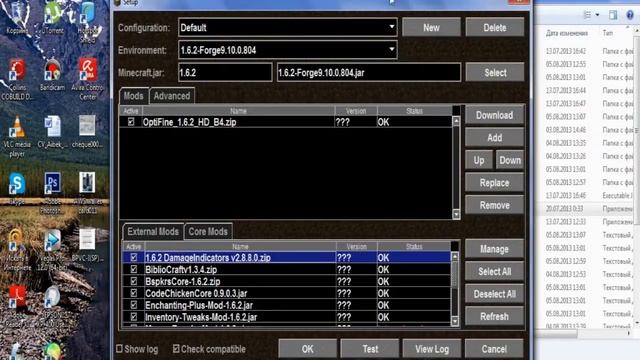640x360 pixels.
Task: Click the Delete configuration button
Action: (x=495, y=27)
